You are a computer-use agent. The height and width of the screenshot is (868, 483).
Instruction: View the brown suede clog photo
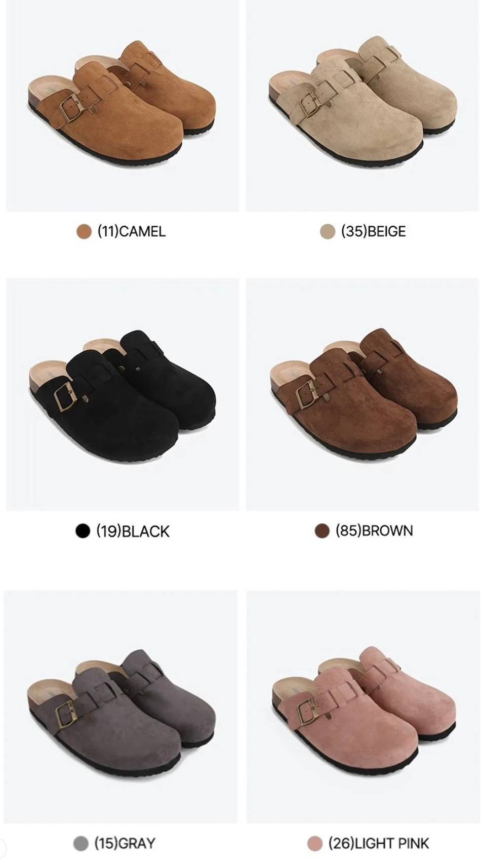pos(363,394)
